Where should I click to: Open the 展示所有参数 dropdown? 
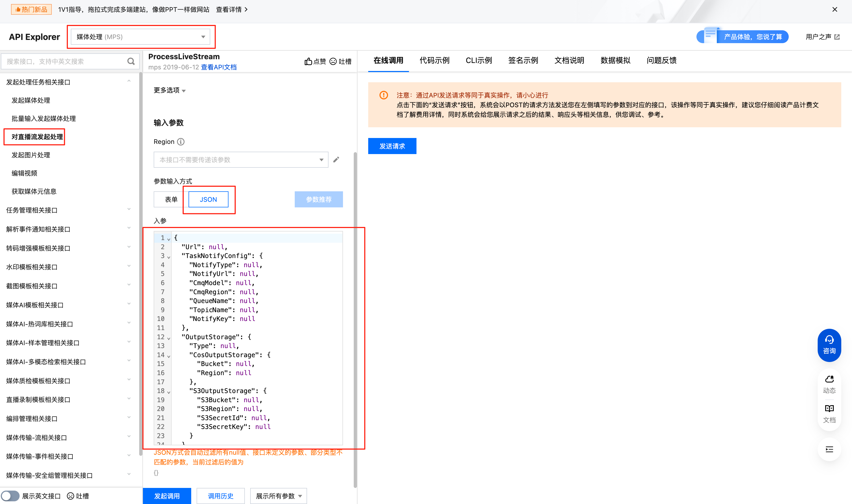[278, 496]
